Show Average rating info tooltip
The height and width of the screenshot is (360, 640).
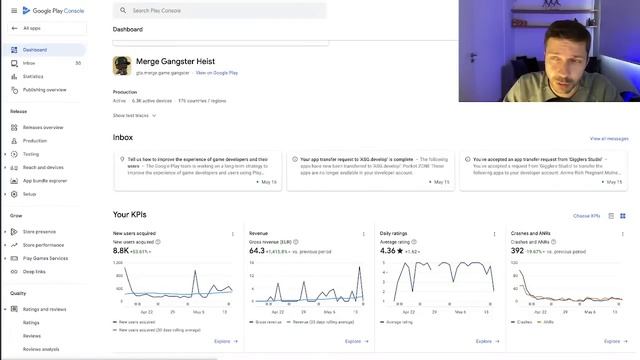(414, 242)
